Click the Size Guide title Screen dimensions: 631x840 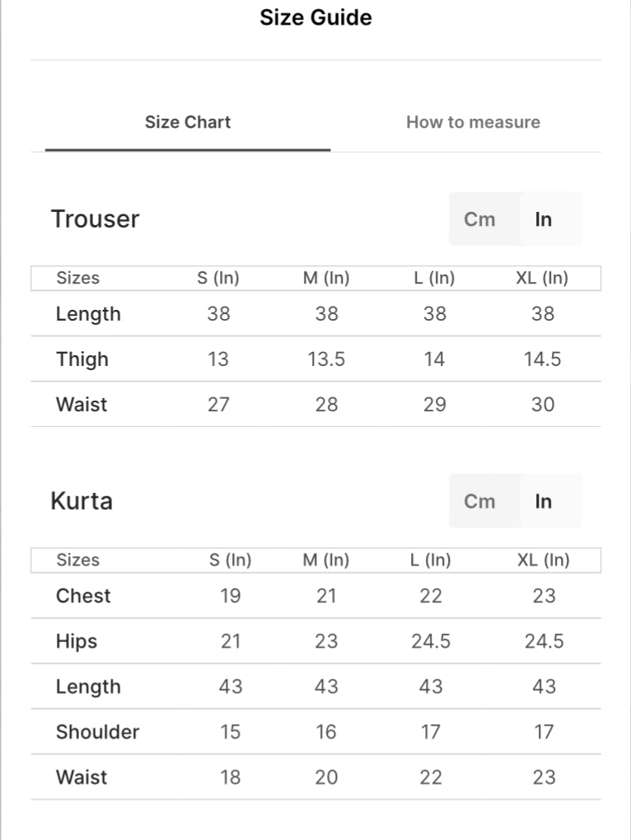tap(315, 17)
